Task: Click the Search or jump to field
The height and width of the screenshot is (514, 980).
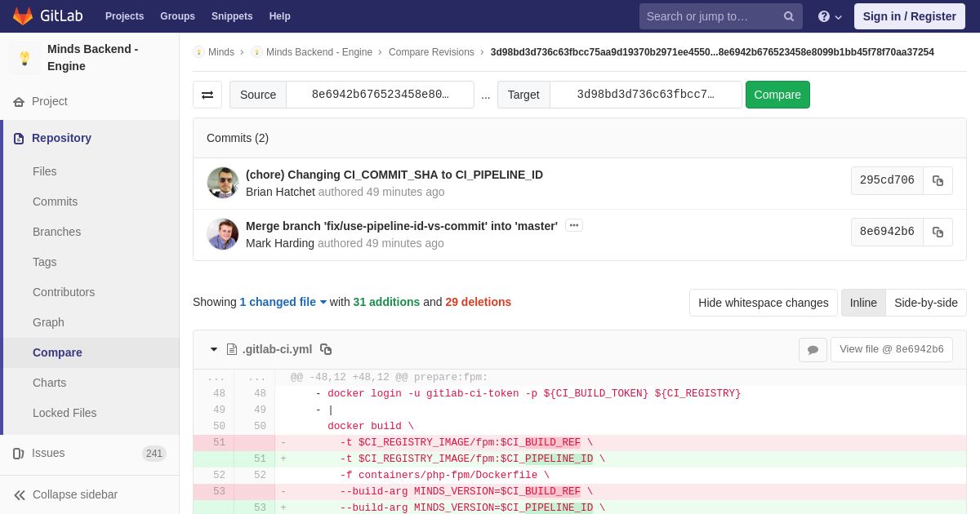Action: tap(710, 16)
